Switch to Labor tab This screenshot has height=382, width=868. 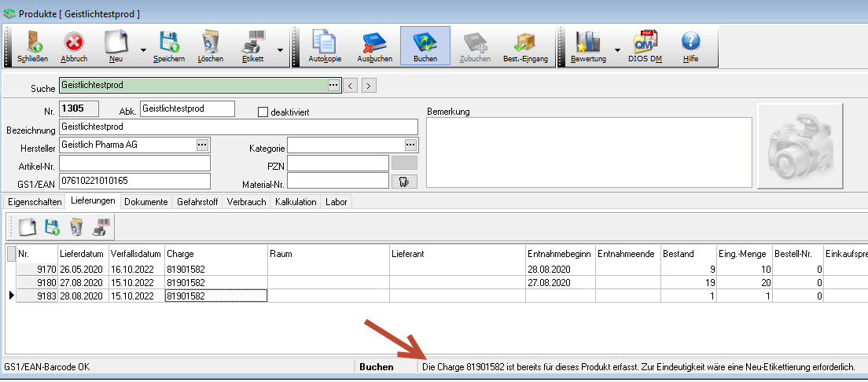pyautogui.click(x=337, y=202)
